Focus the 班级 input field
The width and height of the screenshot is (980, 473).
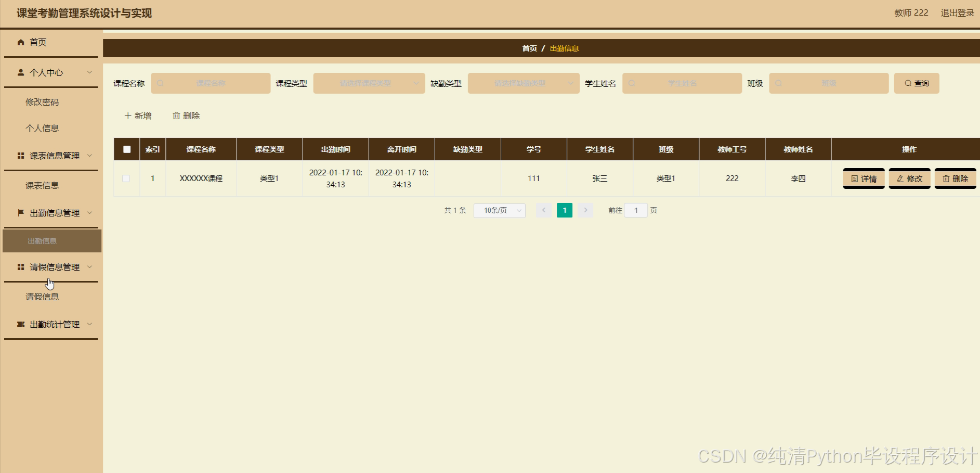pyautogui.click(x=829, y=83)
